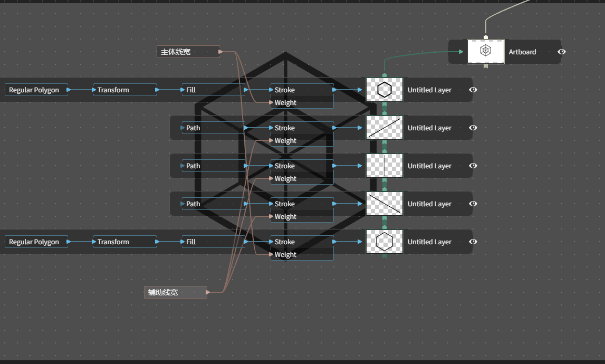Select the Artboard thumbnail preview
Screen dimensions: 605x364
pos(485,51)
